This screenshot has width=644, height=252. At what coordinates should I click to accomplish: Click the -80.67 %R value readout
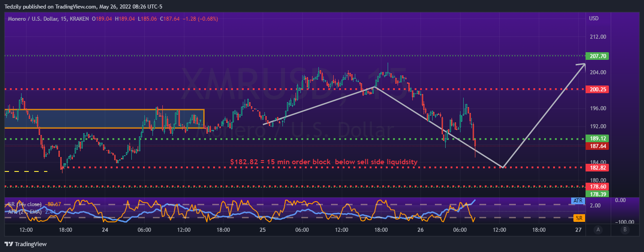(53, 204)
